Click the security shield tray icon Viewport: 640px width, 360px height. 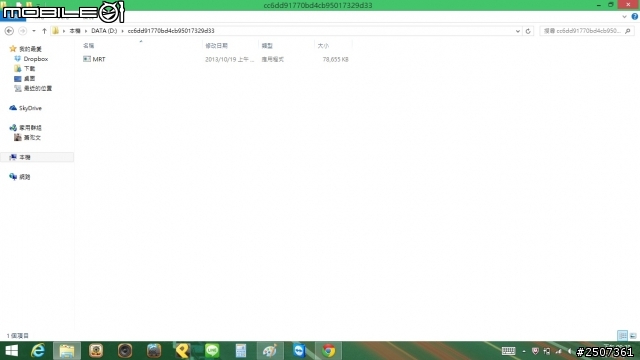tap(536, 351)
